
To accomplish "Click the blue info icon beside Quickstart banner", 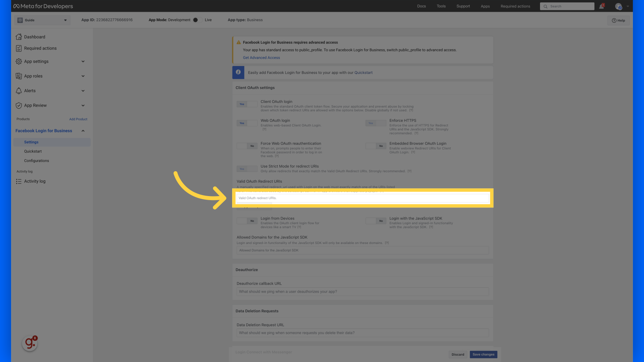I will 238,72.
